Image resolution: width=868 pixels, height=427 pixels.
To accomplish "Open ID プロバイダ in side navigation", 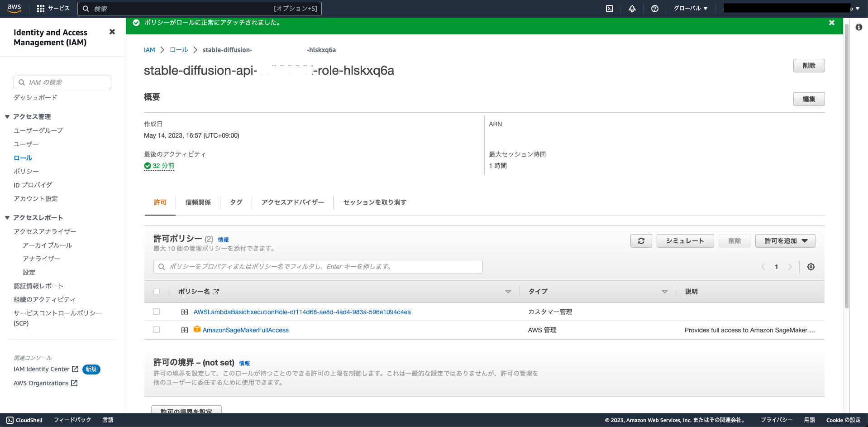I will 33,185.
